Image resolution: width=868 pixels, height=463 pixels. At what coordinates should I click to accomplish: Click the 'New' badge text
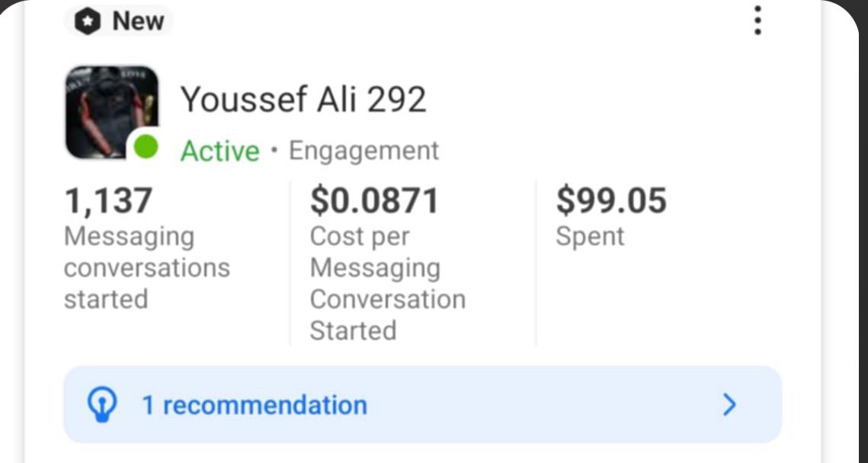coord(138,21)
